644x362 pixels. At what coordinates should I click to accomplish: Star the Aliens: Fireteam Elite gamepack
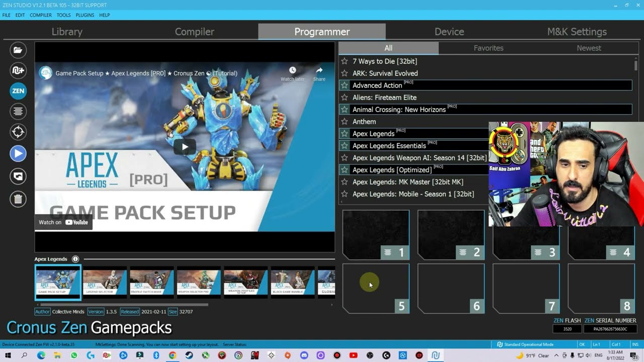[345, 98]
